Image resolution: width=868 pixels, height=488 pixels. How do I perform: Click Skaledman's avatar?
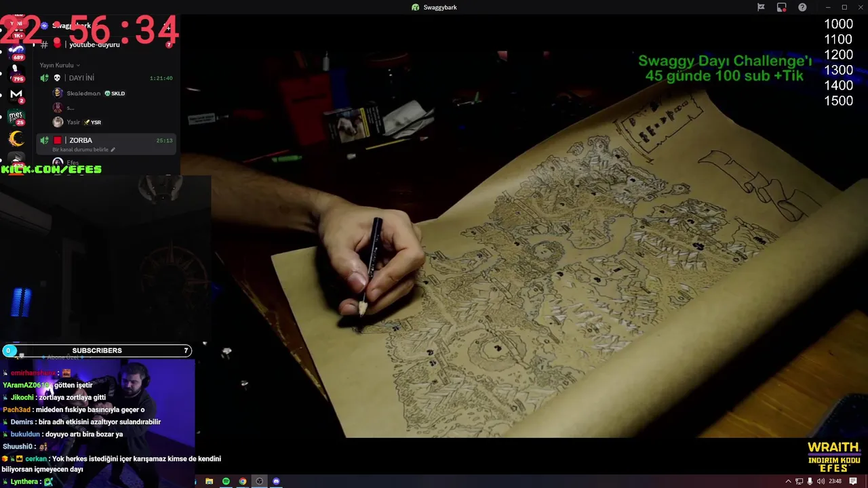pyautogui.click(x=58, y=94)
